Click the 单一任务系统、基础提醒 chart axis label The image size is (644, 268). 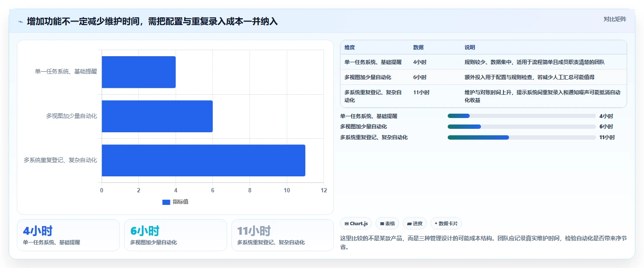point(66,72)
